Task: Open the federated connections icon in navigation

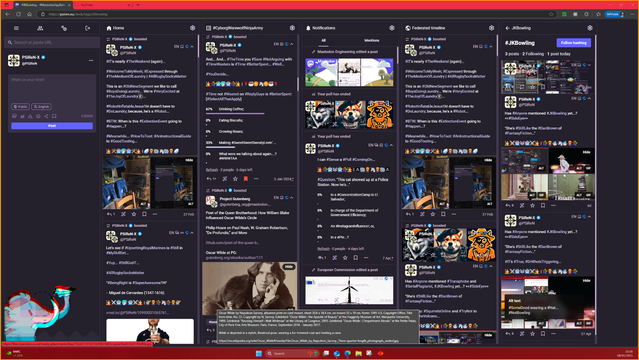Action: click(64, 28)
